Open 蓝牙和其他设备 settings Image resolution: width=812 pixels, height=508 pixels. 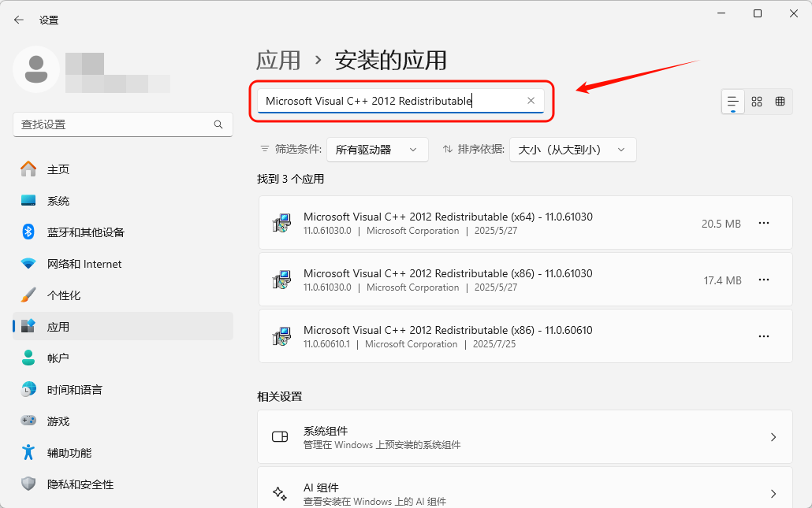point(123,232)
